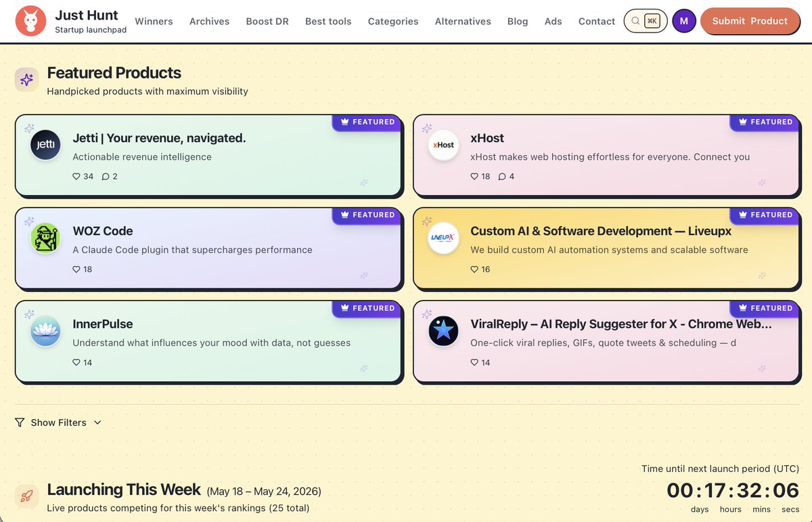The width and height of the screenshot is (812, 522).
Task: Open ViralReply AI Reply Suggester title
Action: tap(621, 324)
